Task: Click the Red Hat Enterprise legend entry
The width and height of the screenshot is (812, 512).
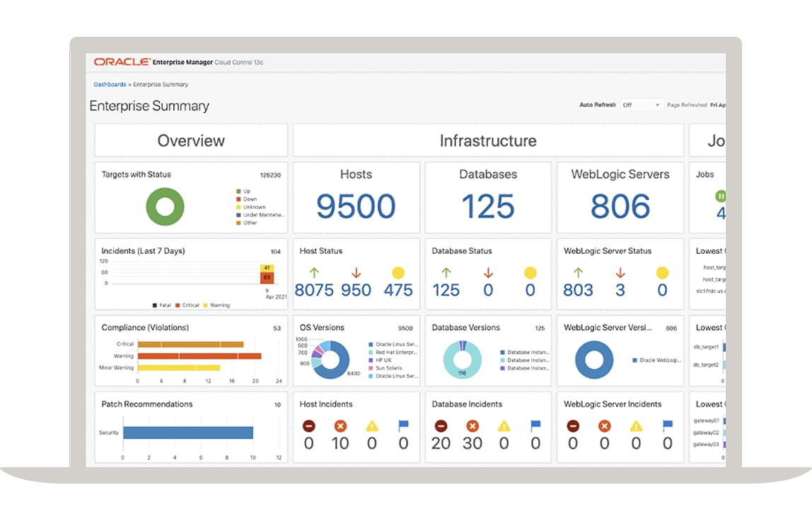Action: pyautogui.click(x=393, y=352)
